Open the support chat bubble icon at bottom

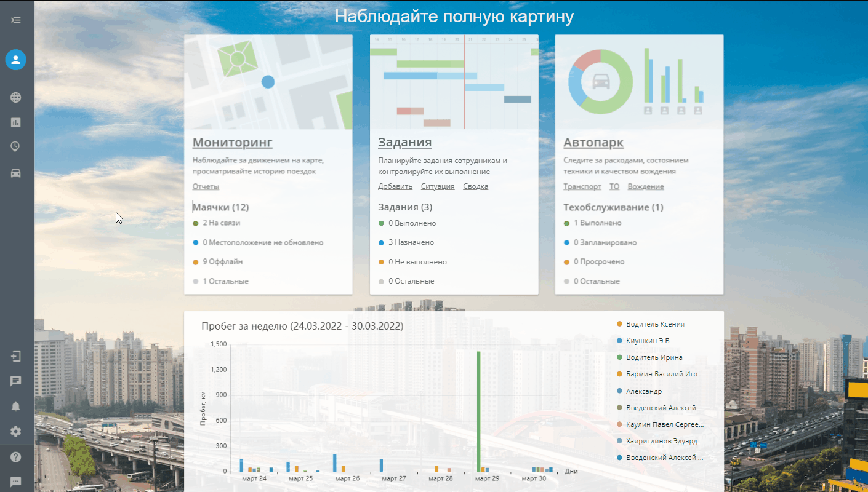tap(16, 481)
